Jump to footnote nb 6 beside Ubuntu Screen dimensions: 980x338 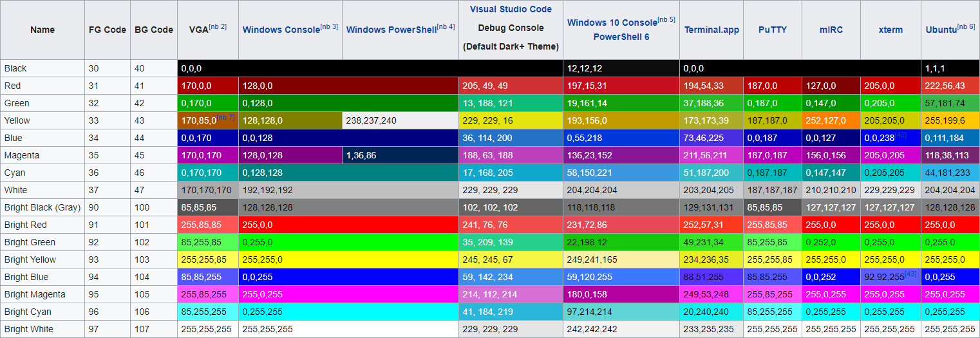tap(966, 27)
